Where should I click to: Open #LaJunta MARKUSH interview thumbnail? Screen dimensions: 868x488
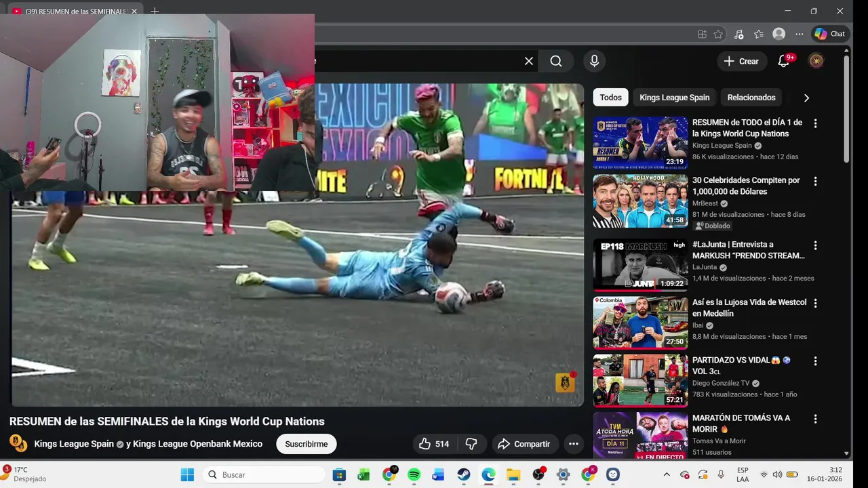(x=640, y=265)
